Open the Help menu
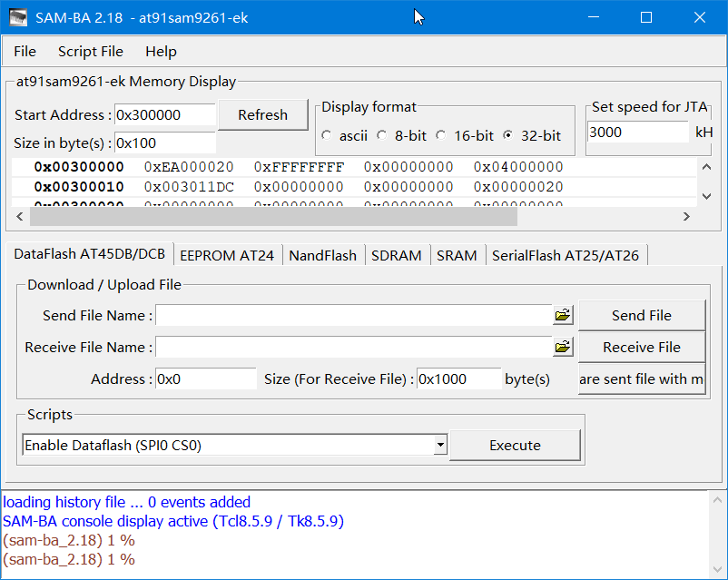728x580 pixels. click(161, 52)
